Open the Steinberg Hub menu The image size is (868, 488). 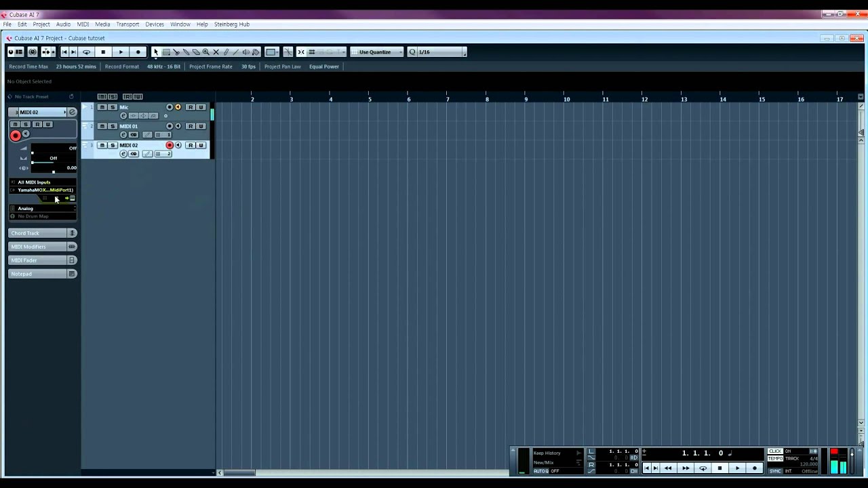coord(232,24)
